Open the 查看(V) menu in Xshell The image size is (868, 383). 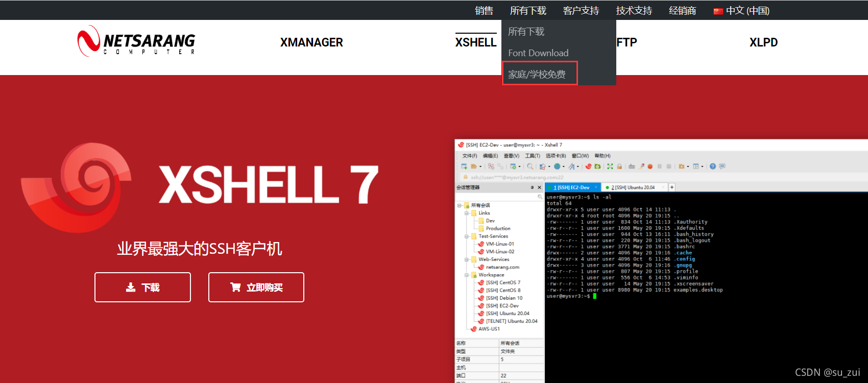click(x=511, y=156)
